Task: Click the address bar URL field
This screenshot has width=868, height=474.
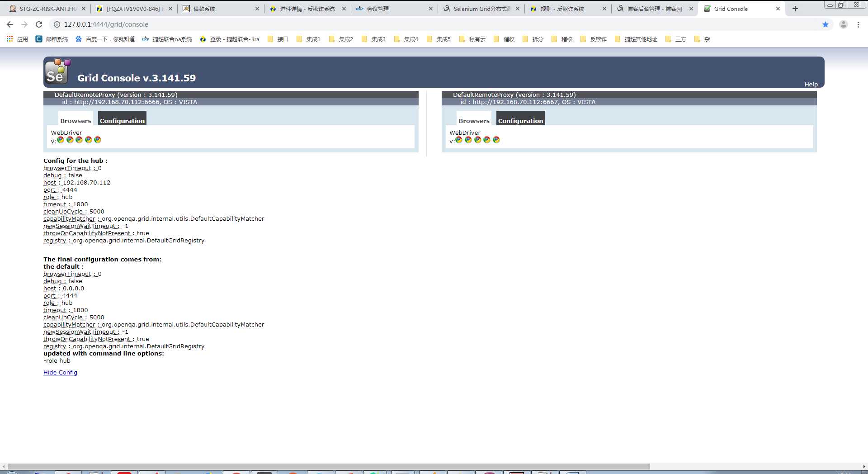Action: [x=434, y=24]
